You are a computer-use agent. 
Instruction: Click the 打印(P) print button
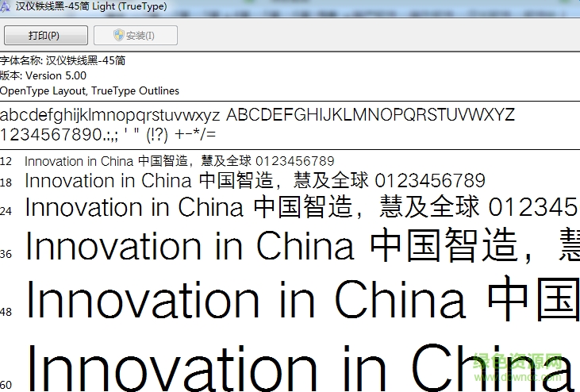pos(46,36)
